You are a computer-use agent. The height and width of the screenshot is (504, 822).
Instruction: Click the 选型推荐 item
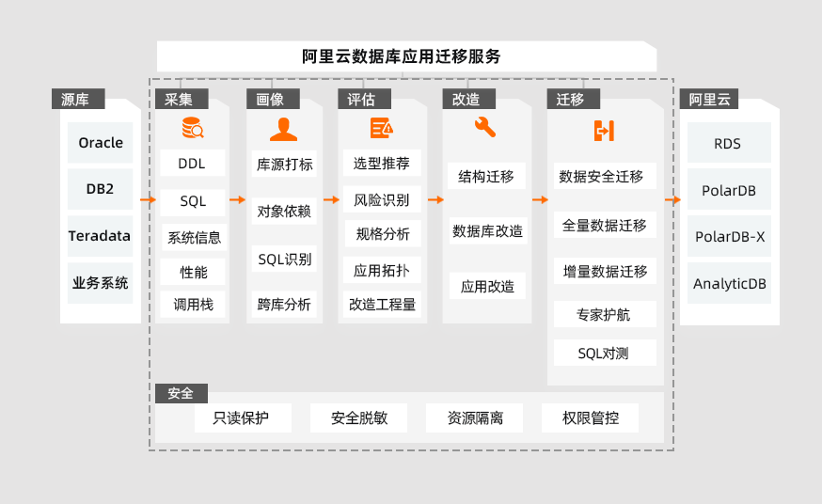coord(382,163)
